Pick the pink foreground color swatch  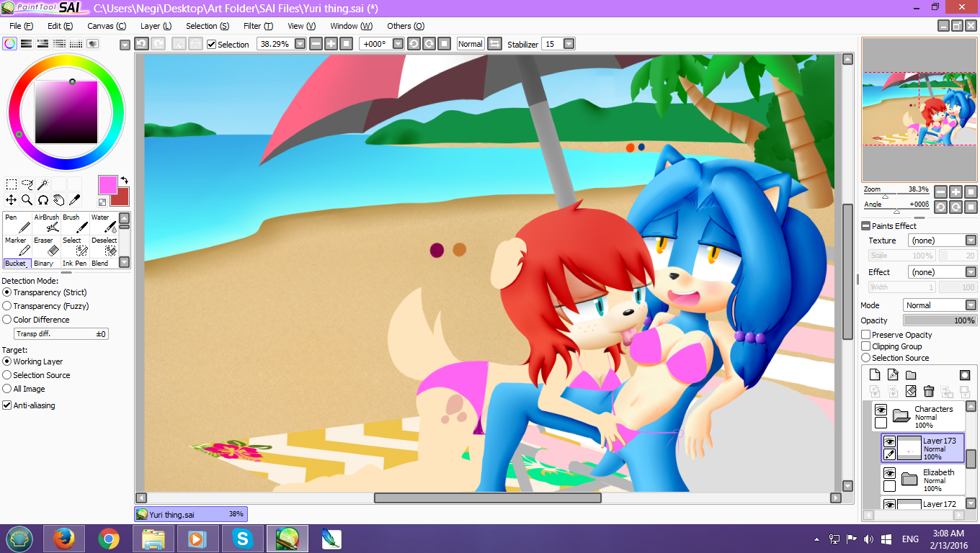pos(108,184)
